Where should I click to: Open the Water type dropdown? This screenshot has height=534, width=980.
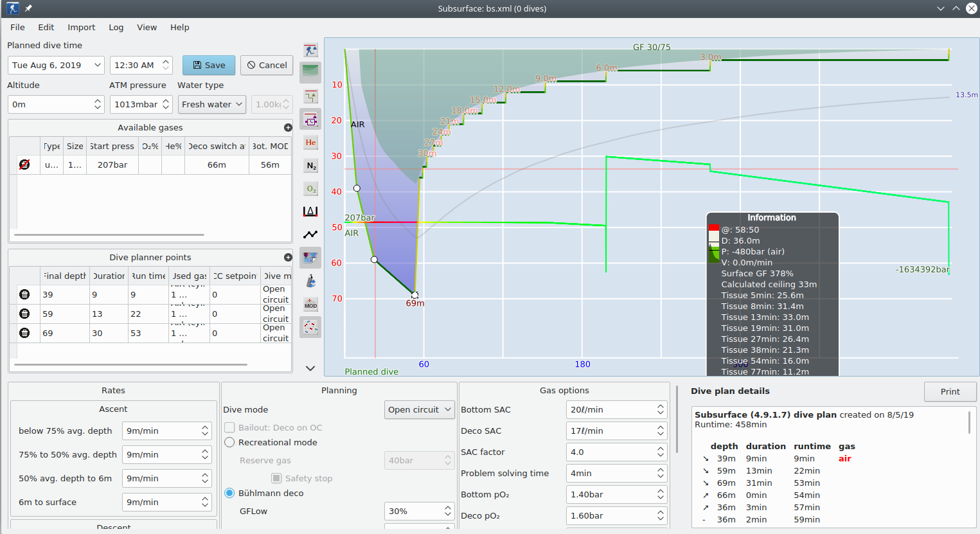(211, 104)
